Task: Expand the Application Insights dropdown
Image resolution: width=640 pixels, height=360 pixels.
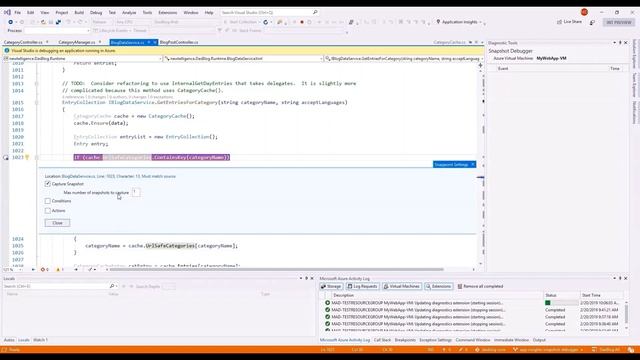Action: click(480, 22)
